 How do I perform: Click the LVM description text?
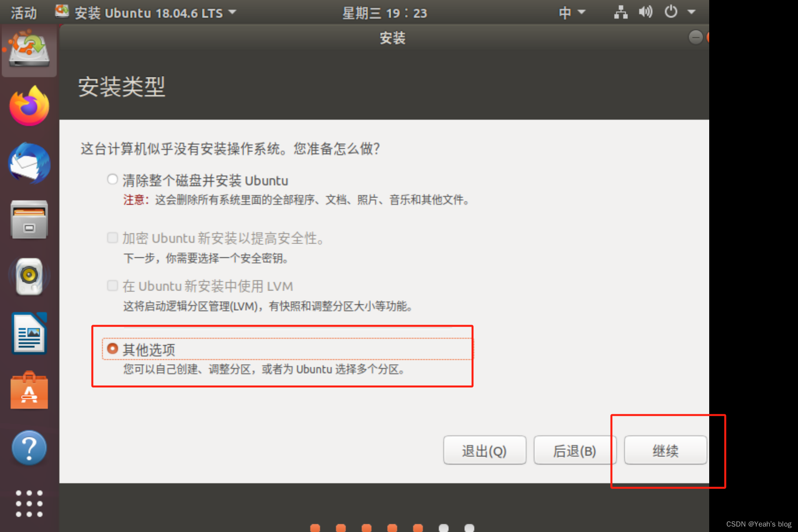[x=268, y=306]
